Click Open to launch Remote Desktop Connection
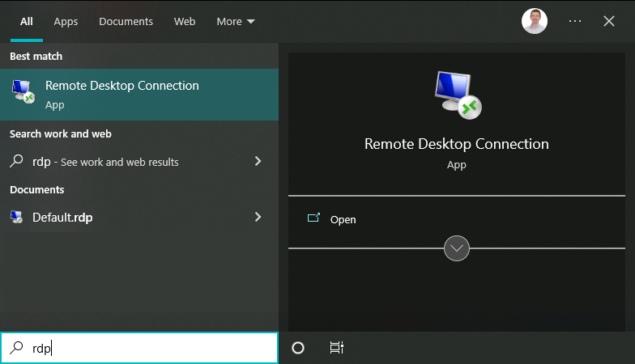This screenshot has width=635, height=364. 343,219
